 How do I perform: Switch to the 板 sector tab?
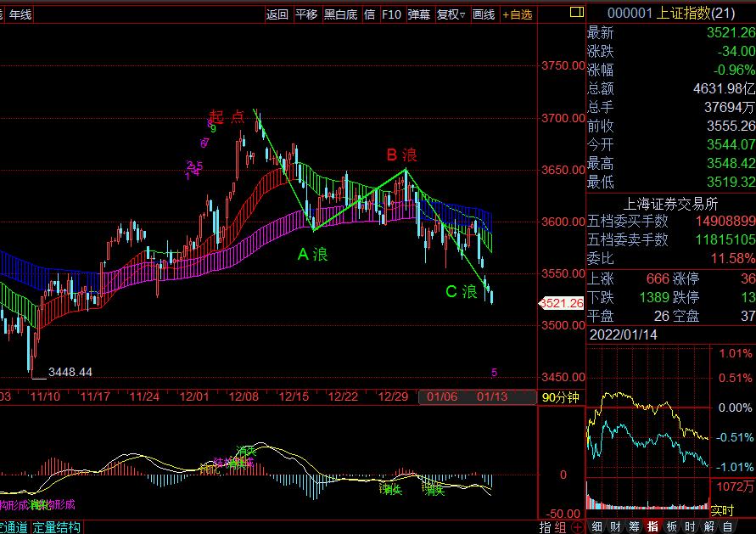pyautogui.click(x=672, y=526)
